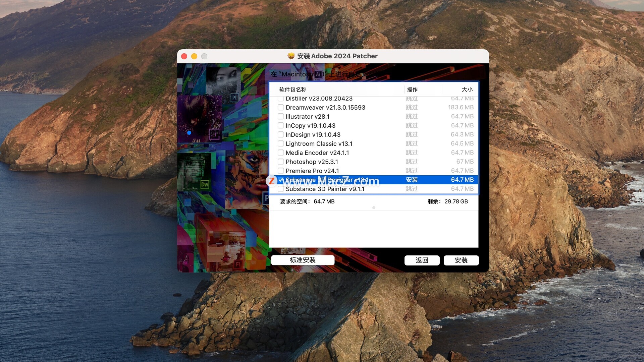This screenshot has width=644, height=362.
Task: Uncheck the Substance 3D Designer checkbox
Action: (281, 180)
